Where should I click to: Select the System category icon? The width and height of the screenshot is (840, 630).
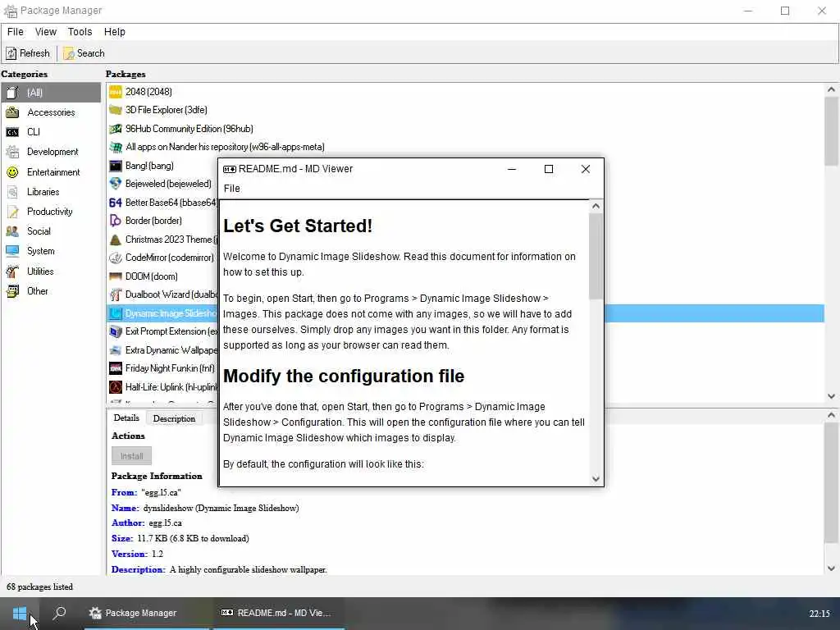pyautogui.click(x=12, y=251)
